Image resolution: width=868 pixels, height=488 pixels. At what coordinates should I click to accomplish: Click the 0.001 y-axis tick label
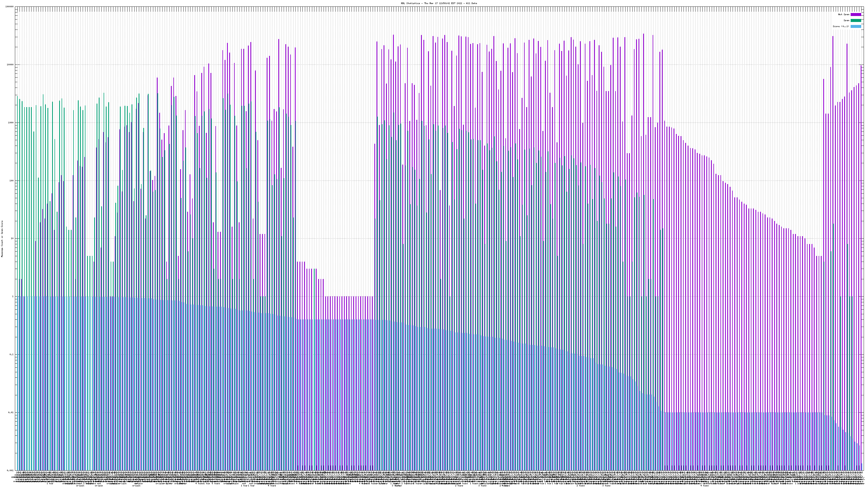11,470
